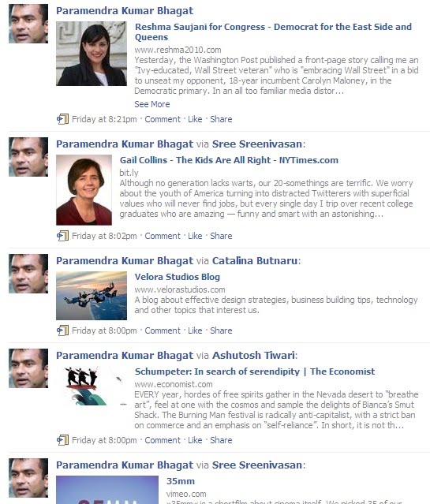The image size is (430, 504).
Task: Open Schumpeter In search of serendipity article
Action: pyautogui.click(x=255, y=371)
